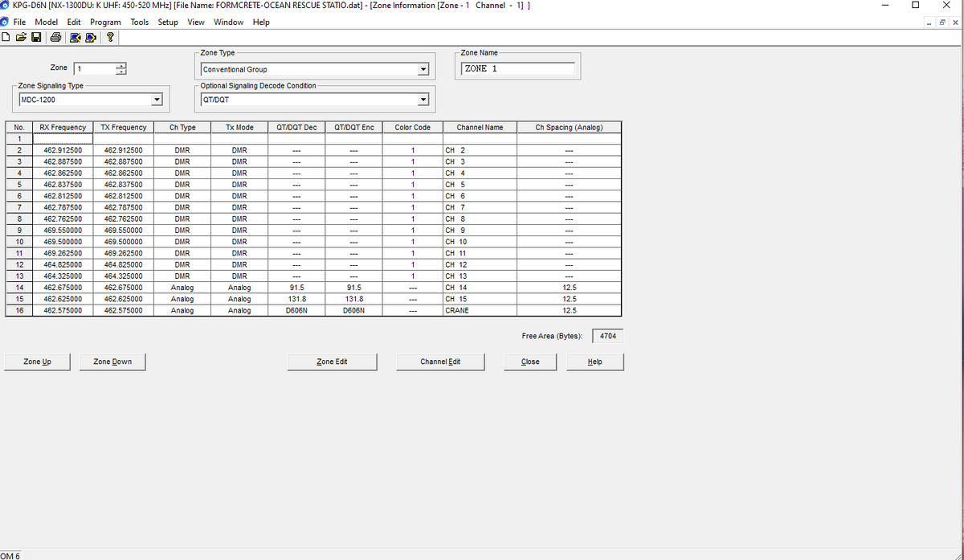
Task: Select TX frequency 462.787500 cell
Action: (124, 207)
